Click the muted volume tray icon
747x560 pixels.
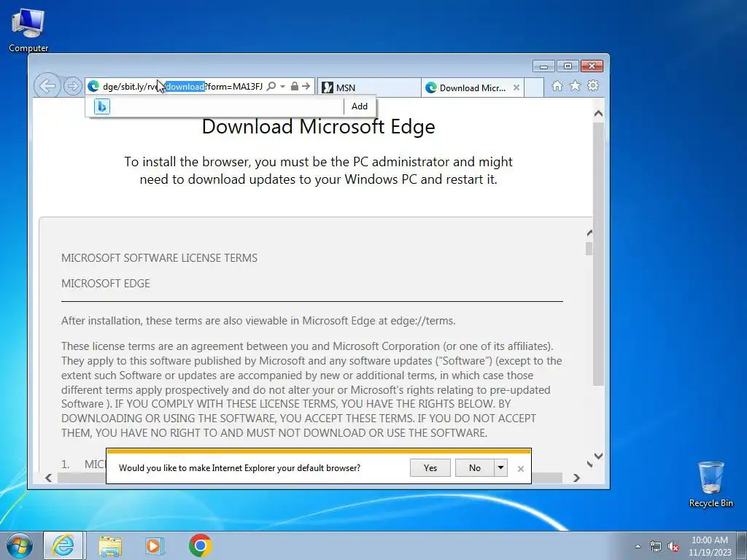673,547
